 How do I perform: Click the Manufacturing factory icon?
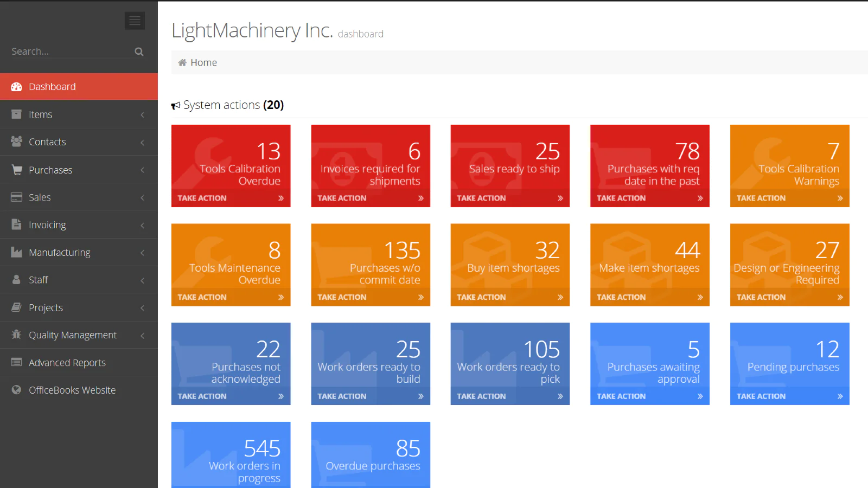(x=16, y=252)
